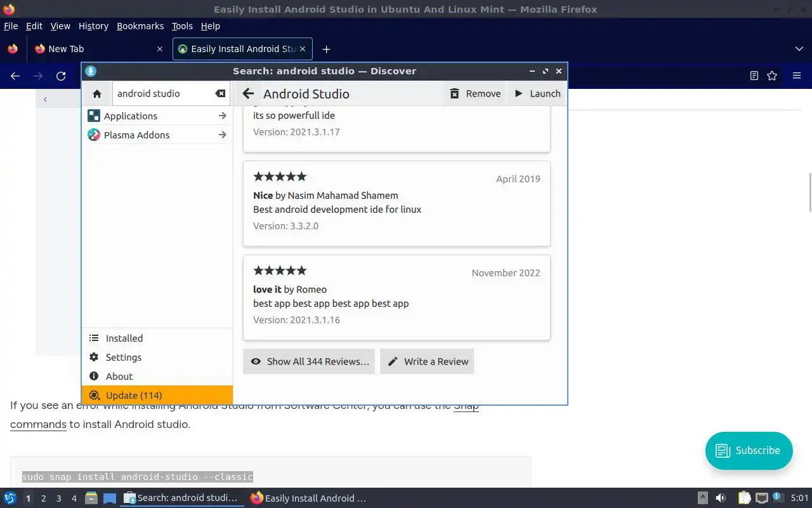The image size is (812, 508).
Task: Click the Discover window title icon
Action: [91, 71]
